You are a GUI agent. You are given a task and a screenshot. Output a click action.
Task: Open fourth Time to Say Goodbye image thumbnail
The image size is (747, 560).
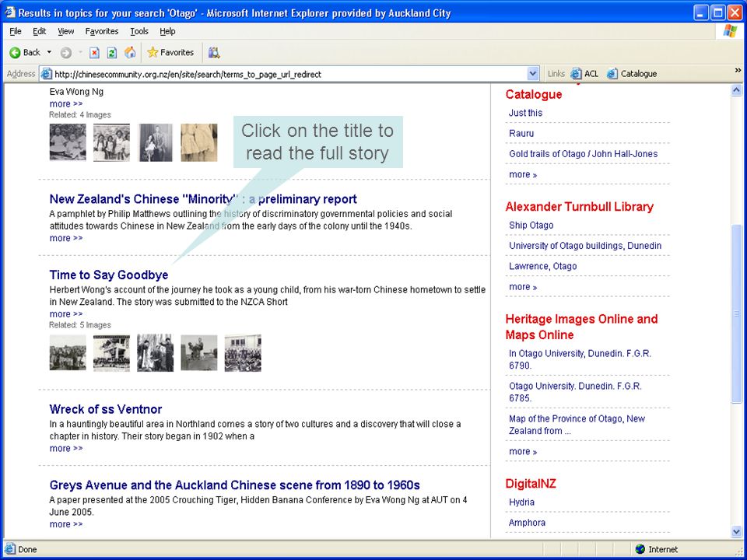199,353
